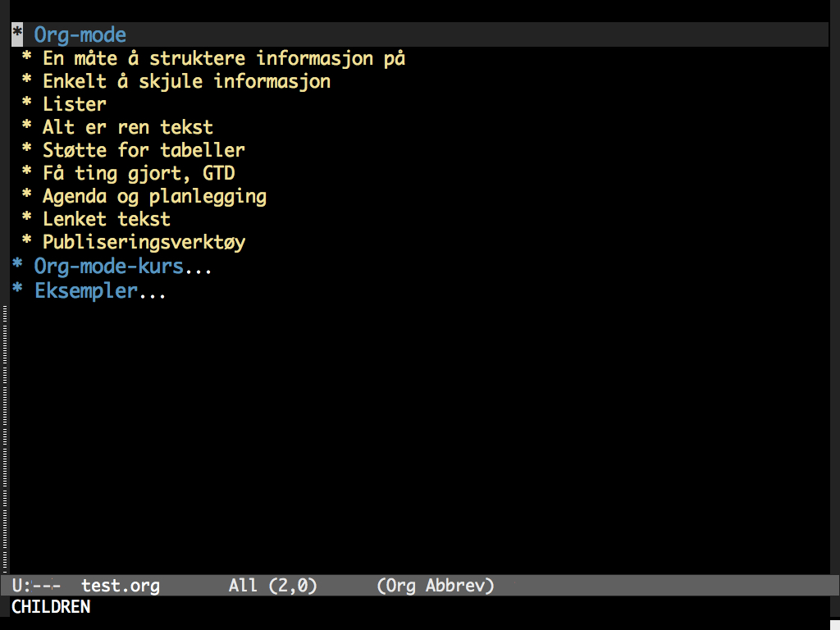Click the CHILDREN message in the echo area
The height and width of the screenshot is (630, 840).
[x=51, y=607]
